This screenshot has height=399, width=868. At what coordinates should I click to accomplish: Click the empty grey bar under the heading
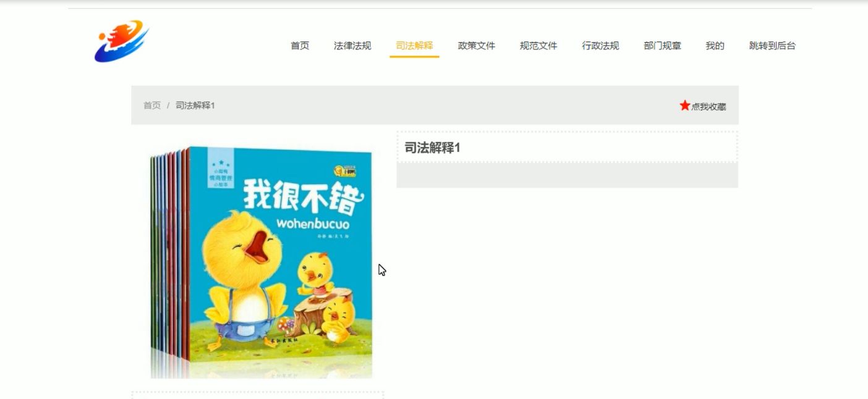(x=567, y=175)
